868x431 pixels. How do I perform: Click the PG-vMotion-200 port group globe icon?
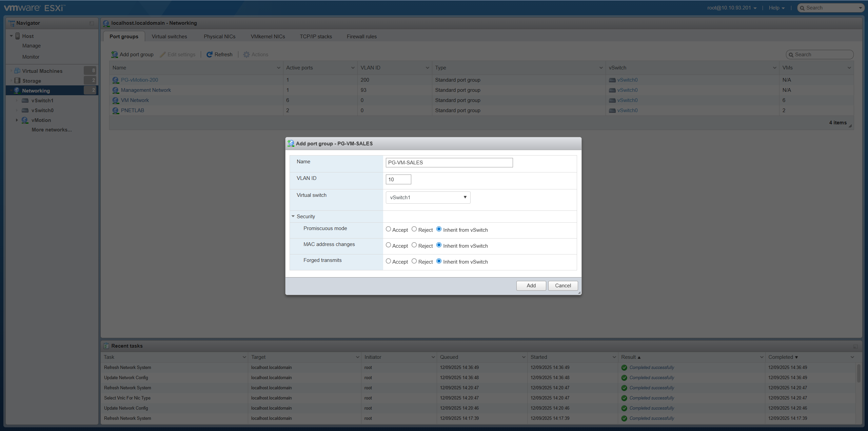point(115,80)
